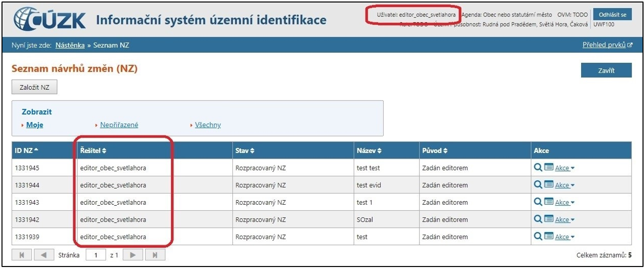Expand Akce dropdown for NZ 1331945
The width and height of the screenshot is (644, 268).
pyautogui.click(x=565, y=168)
